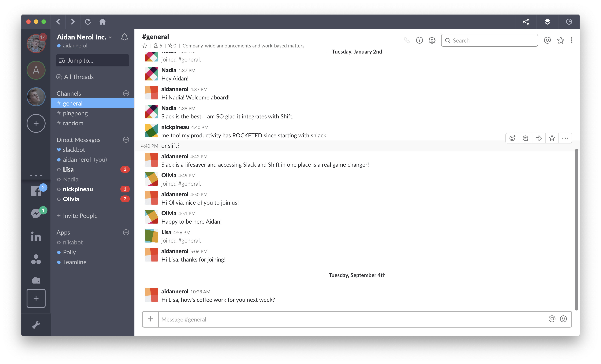Click the starred messages icon
The image size is (601, 364).
(560, 40)
